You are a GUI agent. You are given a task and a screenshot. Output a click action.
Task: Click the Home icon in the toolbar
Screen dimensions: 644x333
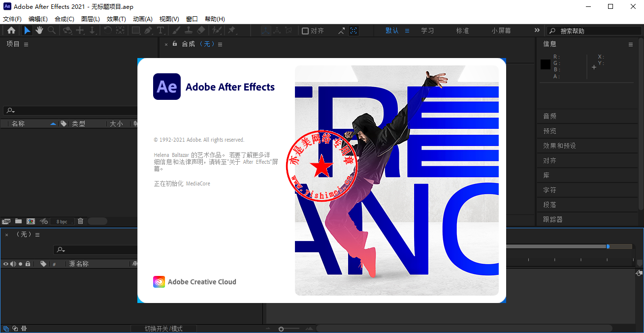[x=11, y=30]
